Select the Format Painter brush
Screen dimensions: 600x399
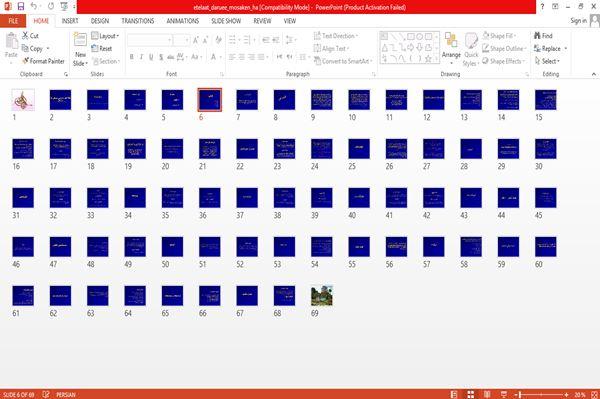pyautogui.click(x=26, y=61)
